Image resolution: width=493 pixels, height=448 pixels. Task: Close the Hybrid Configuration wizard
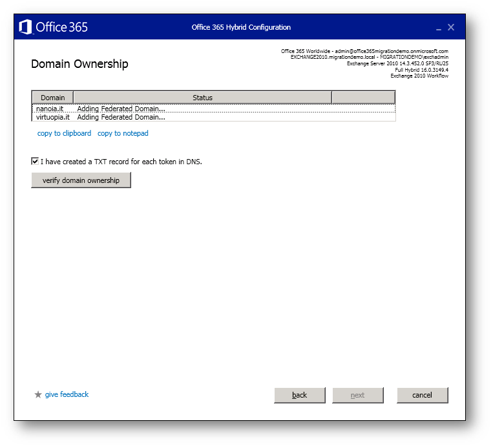click(451, 27)
